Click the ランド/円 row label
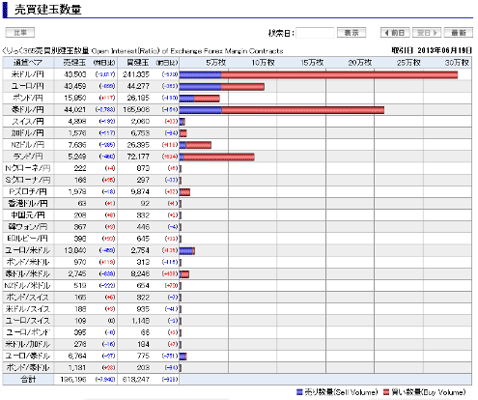Screen dimensions: 478x400 coord(28,156)
